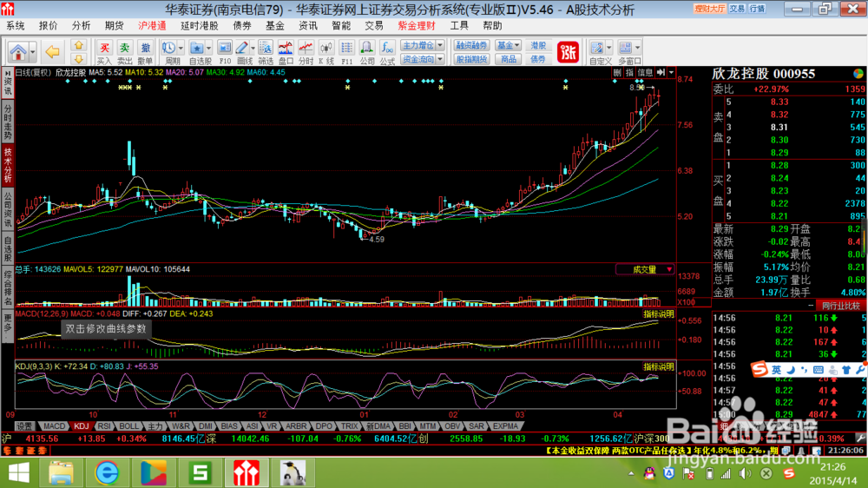Image resolution: width=868 pixels, height=488 pixels.
Task: Expand the 画线 drawing tool dropdown arrow
Action: 253,48
